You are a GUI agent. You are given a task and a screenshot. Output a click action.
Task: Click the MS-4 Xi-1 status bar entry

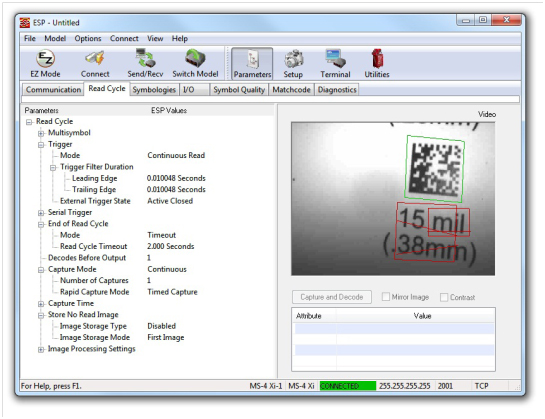coord(266,386)
